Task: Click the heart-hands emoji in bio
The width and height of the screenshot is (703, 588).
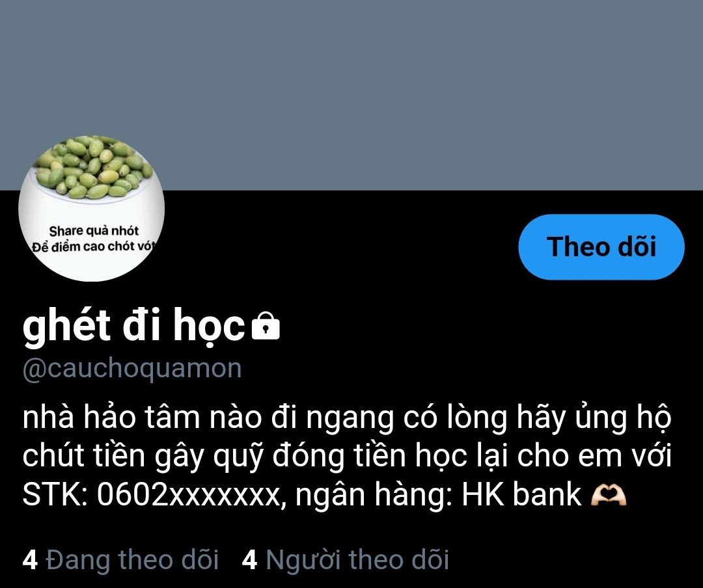Action: pos(609,496)
